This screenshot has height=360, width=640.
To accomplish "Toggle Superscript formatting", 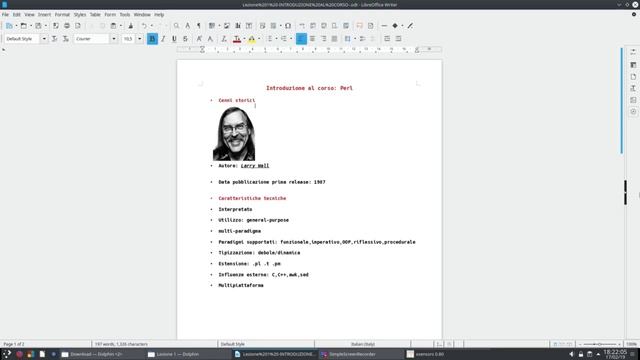I will (x=199, y=39).
